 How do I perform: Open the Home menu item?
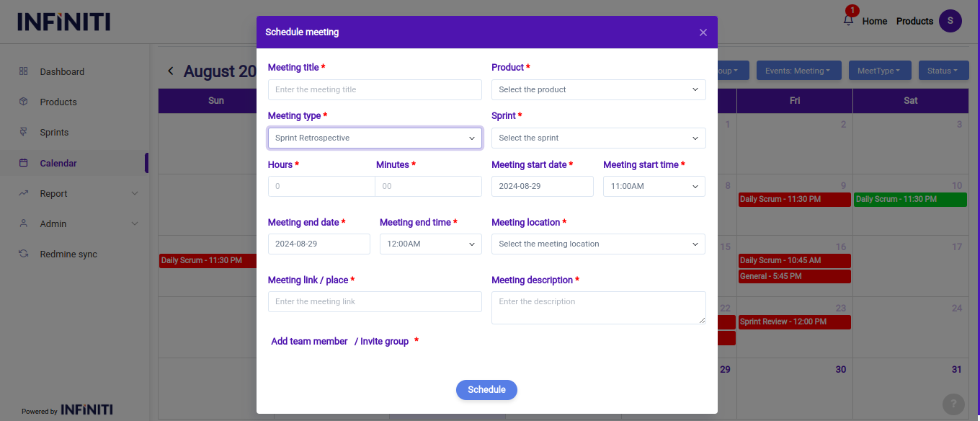click(874, 21)
